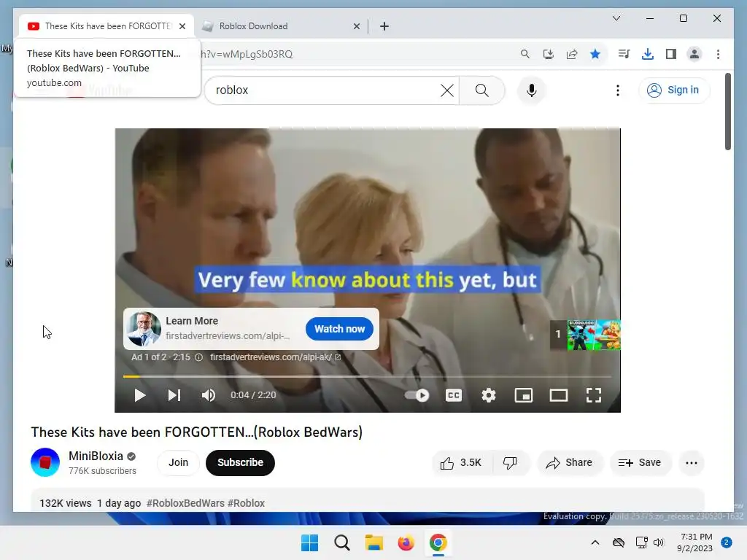The width and height of the screenshot is (747, 560).
Task: Open more actions ellipsis menu
Action: tap(692, 463)
